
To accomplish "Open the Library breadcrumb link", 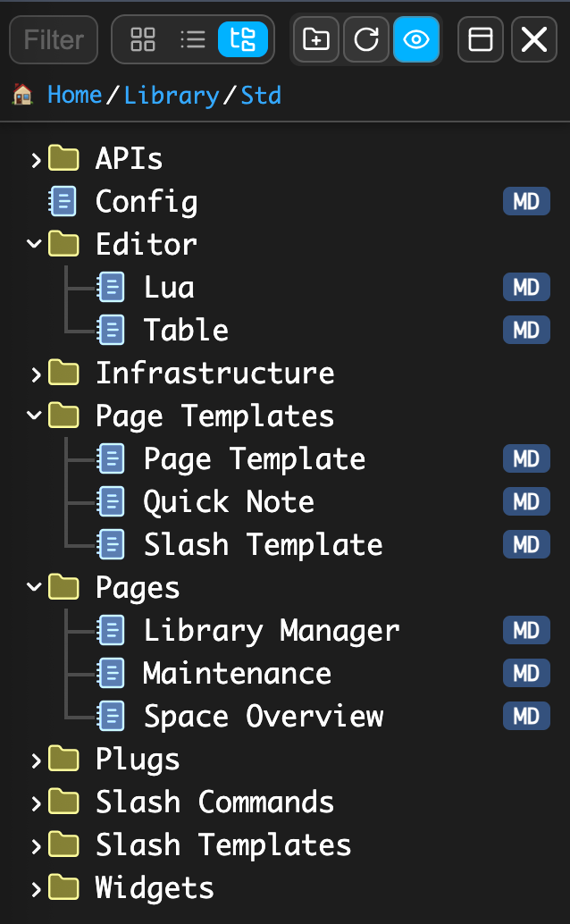I will coord(172,95).
